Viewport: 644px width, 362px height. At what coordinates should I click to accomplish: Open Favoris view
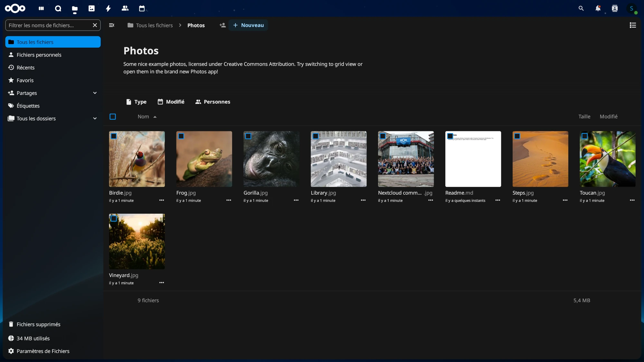click(x=53, y=80)
